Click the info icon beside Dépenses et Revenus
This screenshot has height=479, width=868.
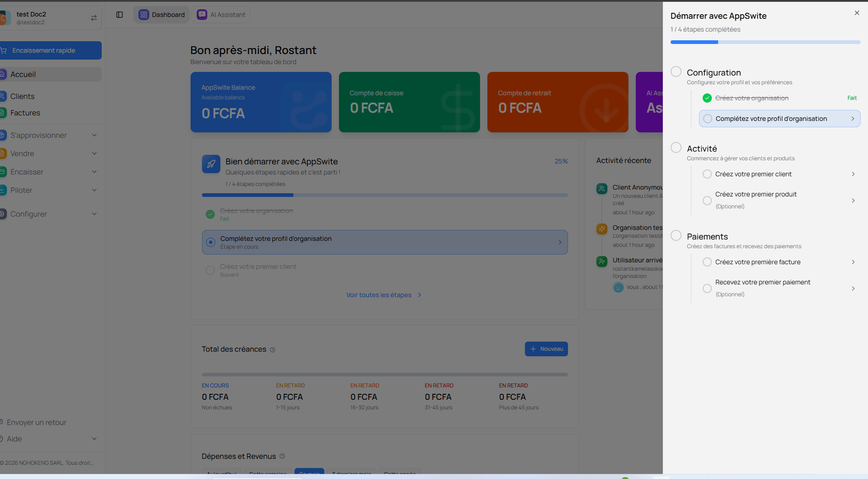(282, 456)
